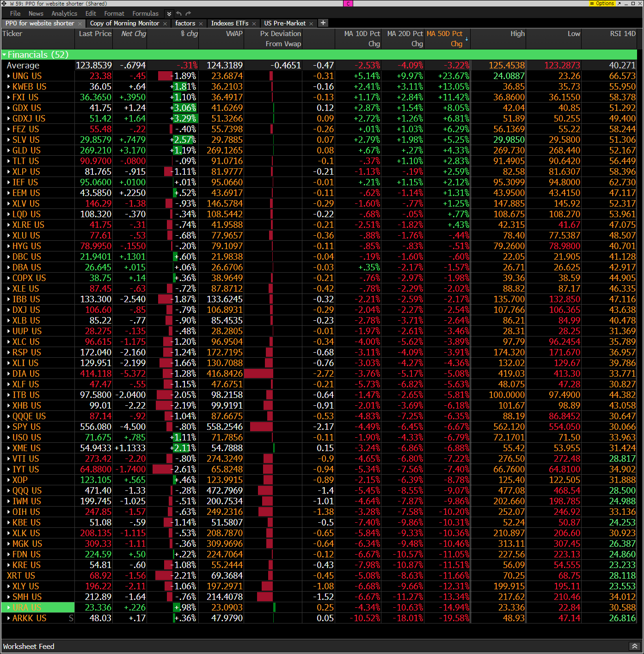Select the GLD US ticker
Screen dimensions: 644x654
(x=26, y=150)
